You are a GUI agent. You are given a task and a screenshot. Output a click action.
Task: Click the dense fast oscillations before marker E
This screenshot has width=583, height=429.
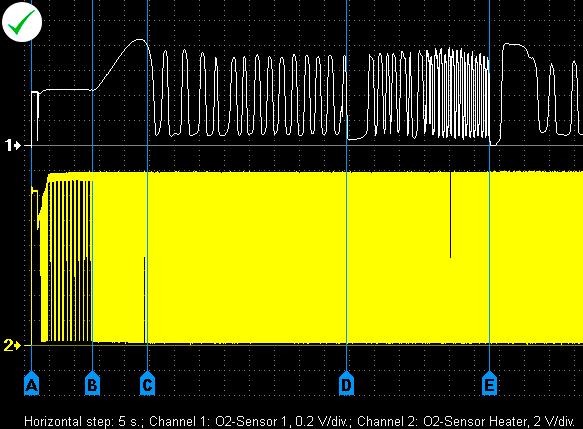pyautogui.click(x=457, y=93)
